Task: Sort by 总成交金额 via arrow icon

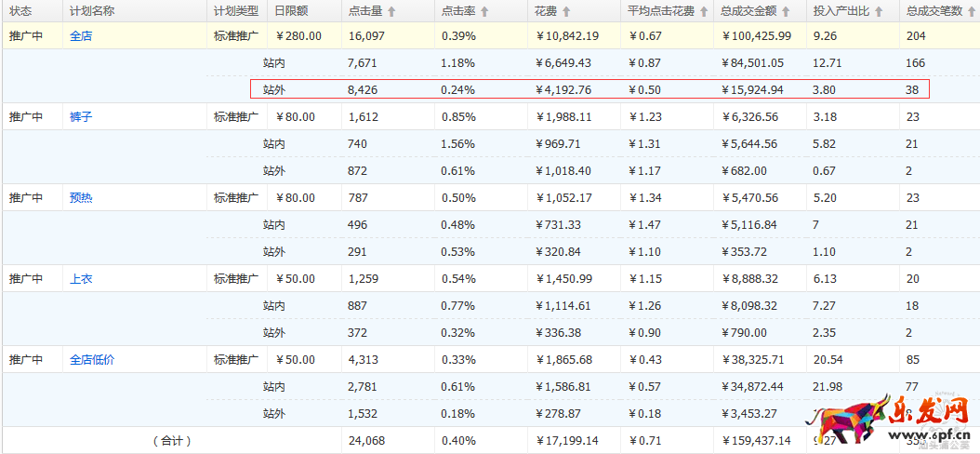Action: [x=787, y=11]
